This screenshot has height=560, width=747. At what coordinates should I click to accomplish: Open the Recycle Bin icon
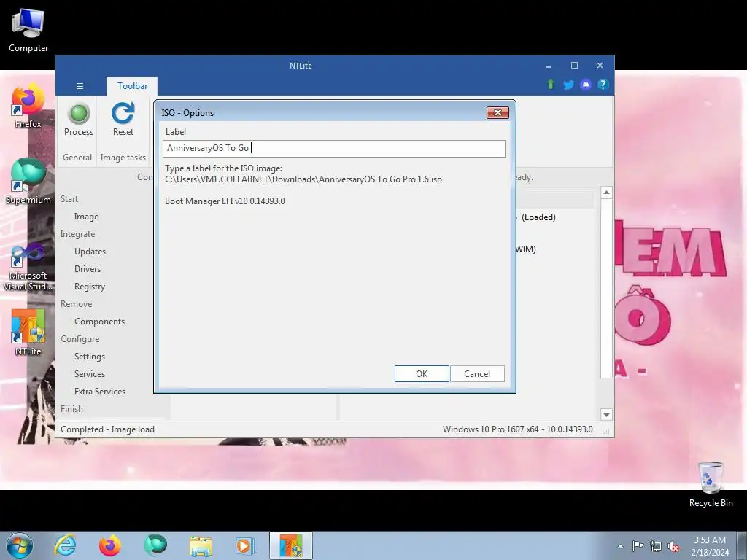(x=711, y=484)
